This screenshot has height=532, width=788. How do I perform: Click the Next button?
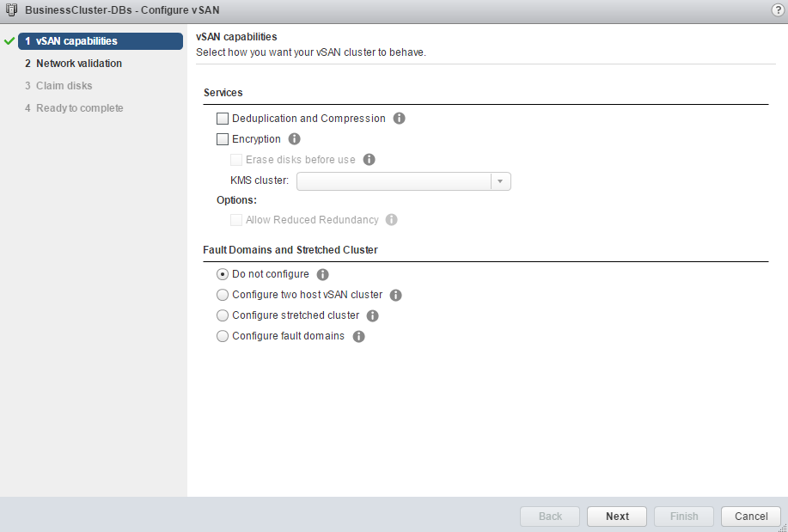[617, 517]
